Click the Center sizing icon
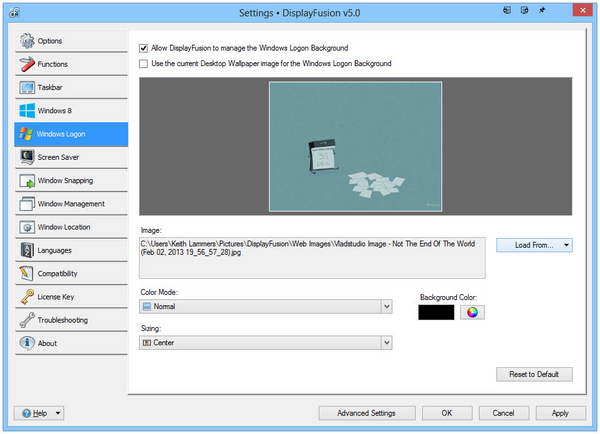Image resolution: width=600 pixels, height=434 pixels. coord(147,343)
